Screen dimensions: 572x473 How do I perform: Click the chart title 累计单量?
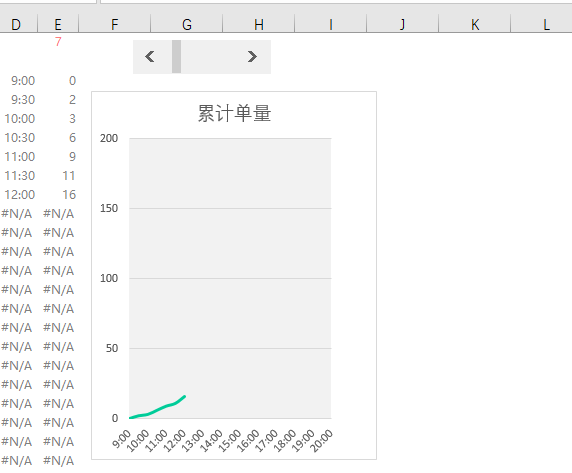click(x=234, y=113)
